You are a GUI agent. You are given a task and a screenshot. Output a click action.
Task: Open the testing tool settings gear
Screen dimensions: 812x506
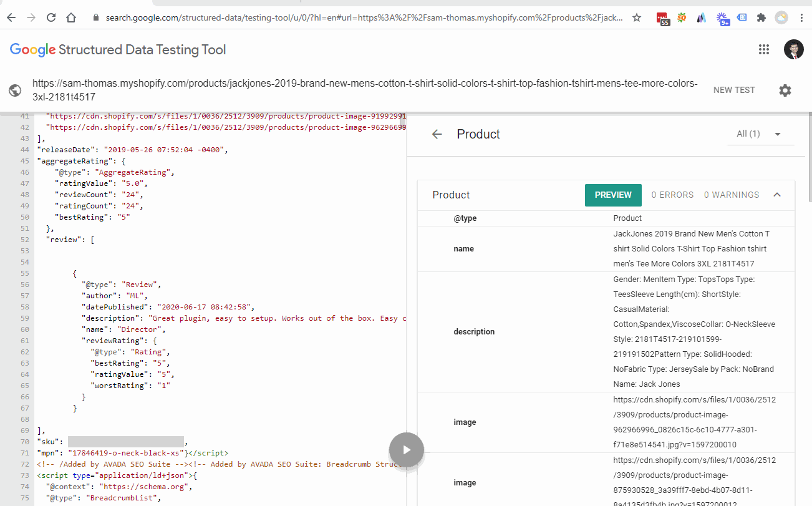coord(785,90)
